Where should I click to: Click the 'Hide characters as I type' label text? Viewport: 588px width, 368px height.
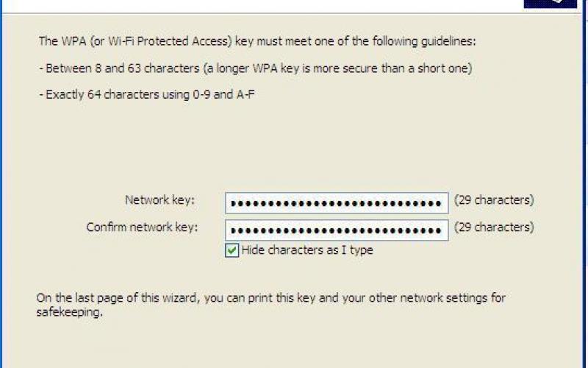[307, 250]
